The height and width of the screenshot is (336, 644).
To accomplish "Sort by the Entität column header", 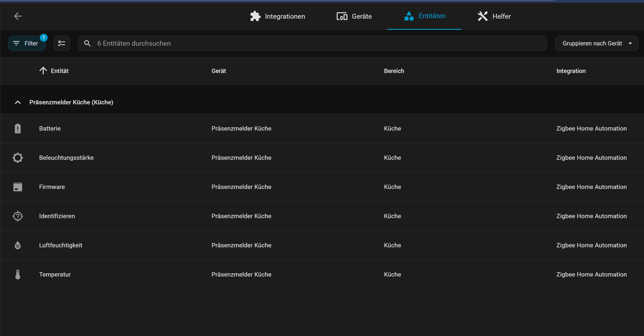I will (x=60, y=71).
